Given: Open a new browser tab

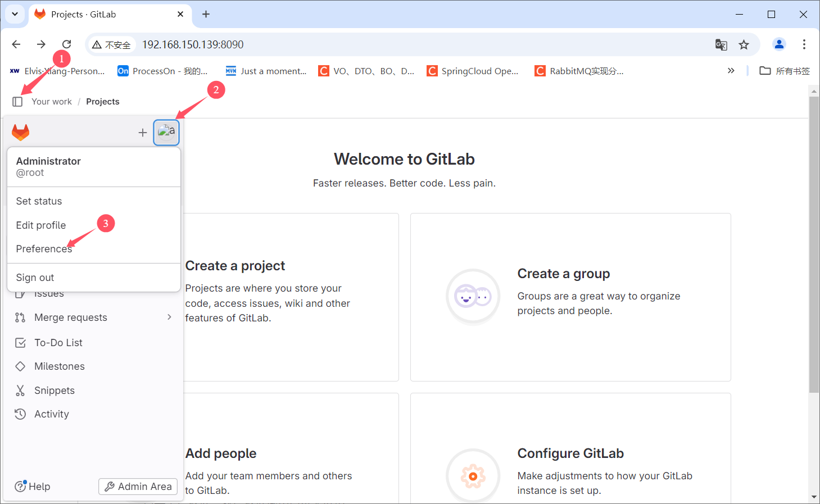Looking at the screenshot, I should pyautogui.click(x=206, y=14).
